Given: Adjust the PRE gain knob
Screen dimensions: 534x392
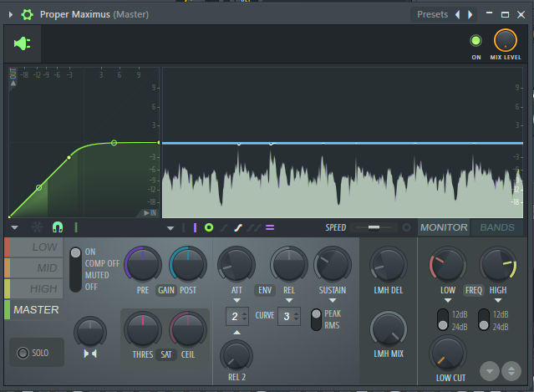Looking at the screenshot, I should click(x=143, y=264).
